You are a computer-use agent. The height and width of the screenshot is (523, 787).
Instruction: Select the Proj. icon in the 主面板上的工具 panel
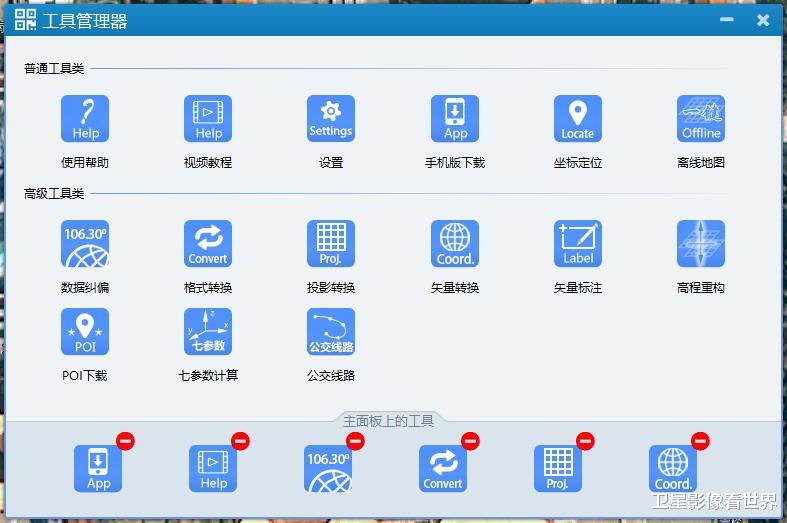pyautogui.click(x=558, y=468)
